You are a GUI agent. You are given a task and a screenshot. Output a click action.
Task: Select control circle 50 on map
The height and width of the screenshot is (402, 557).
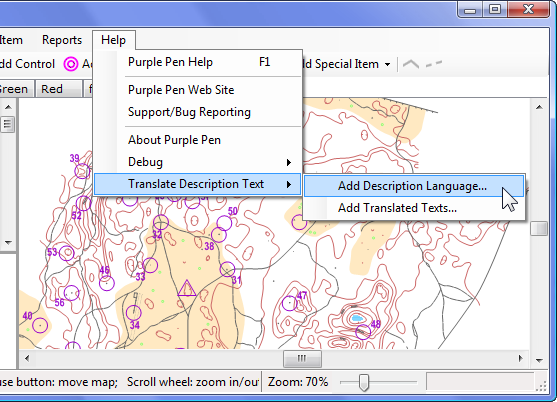coord(224,223)
